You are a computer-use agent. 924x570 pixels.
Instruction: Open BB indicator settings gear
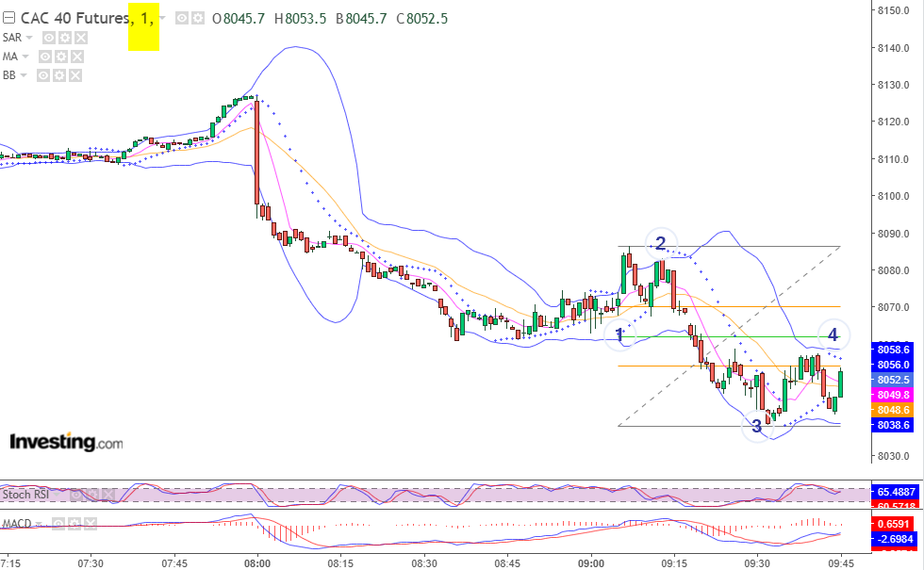pos(59,75)
